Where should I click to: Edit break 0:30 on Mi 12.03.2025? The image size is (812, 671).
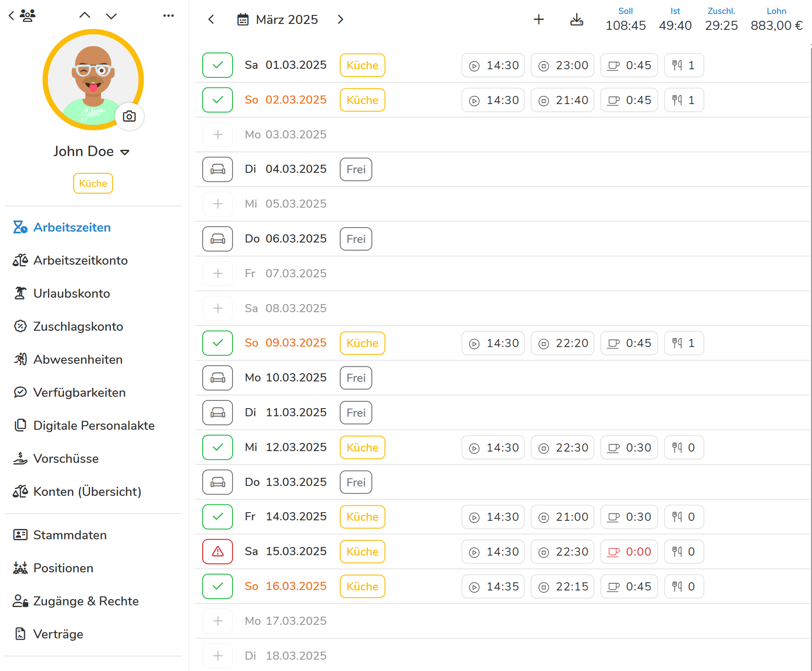pos(629,447)
